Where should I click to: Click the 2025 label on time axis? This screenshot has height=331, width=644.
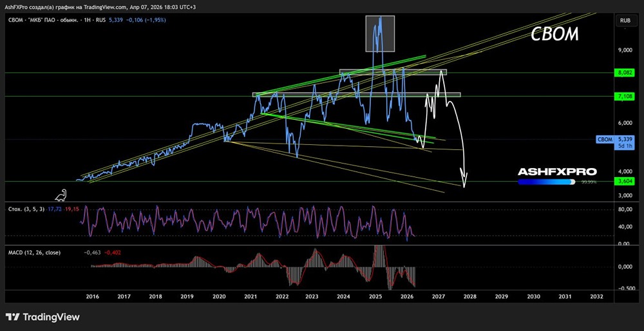(375, 296)
